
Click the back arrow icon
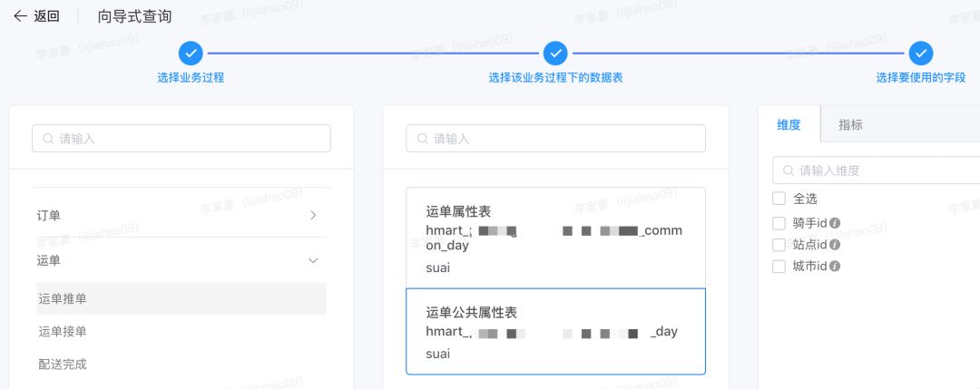click(20, 16)
